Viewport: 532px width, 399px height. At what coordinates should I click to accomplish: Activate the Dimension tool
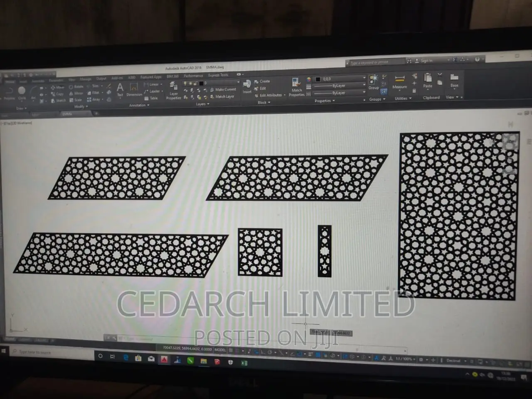(x=134, y=89)
